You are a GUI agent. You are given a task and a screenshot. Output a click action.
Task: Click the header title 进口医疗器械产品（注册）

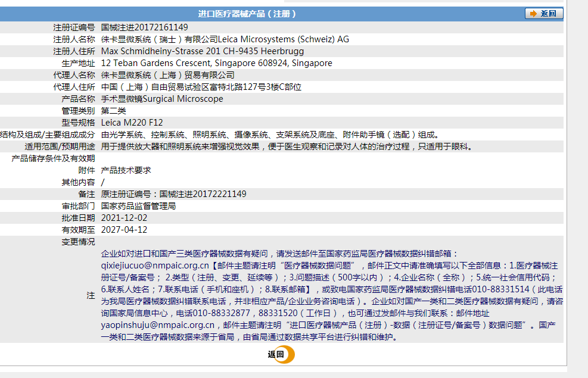coord(247,14)
